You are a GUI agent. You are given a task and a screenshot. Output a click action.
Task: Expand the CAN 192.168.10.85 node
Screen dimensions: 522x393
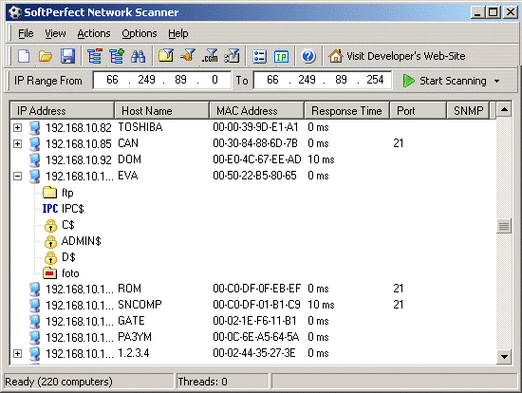pos(18,144)
